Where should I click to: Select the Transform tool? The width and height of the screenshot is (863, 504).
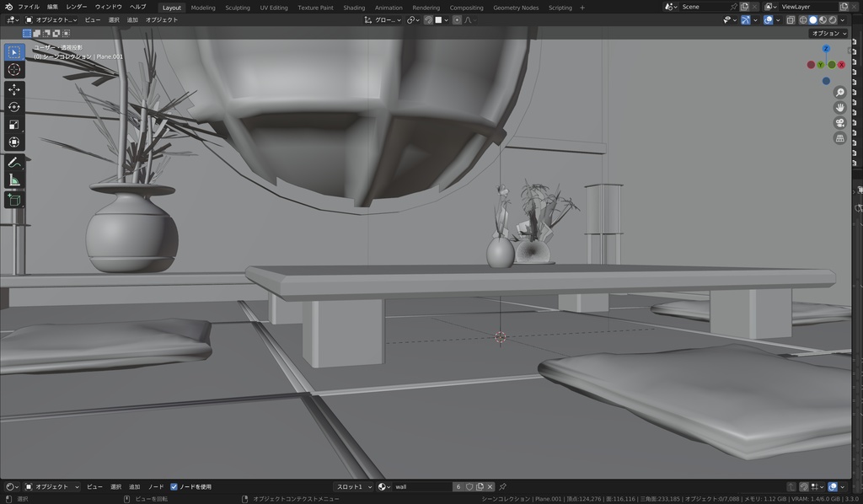click(14, 142)
